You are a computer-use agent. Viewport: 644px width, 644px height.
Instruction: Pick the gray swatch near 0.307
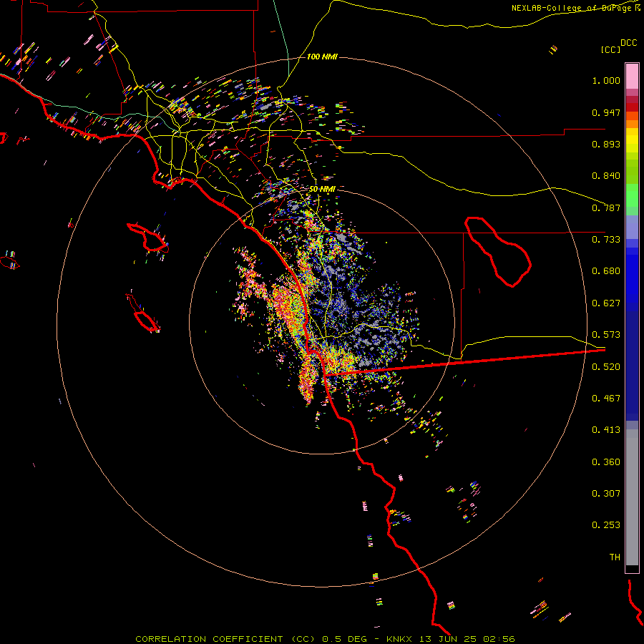pos(632,497)
